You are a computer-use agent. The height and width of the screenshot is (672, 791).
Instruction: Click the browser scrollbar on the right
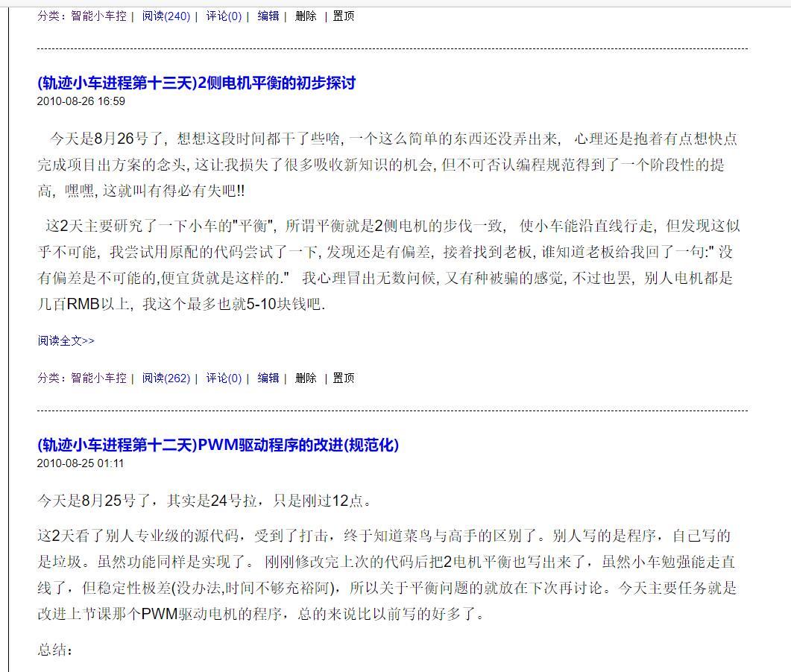coord(785,335)
